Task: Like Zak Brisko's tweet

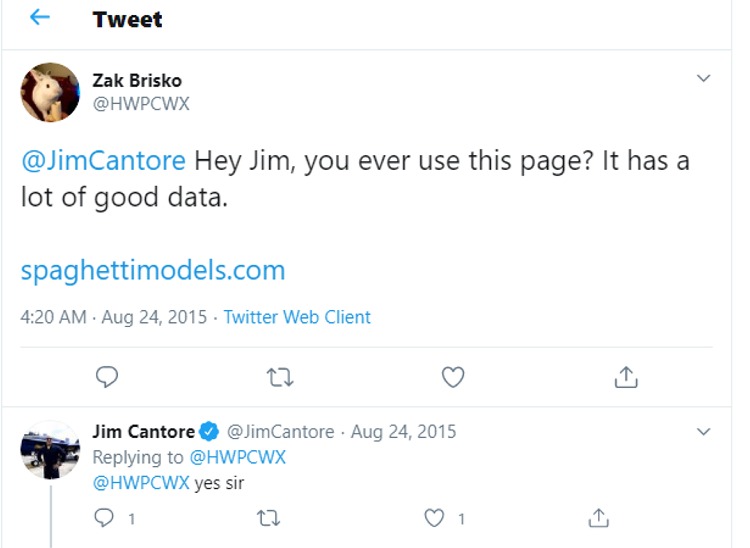Action: [453, 376]
